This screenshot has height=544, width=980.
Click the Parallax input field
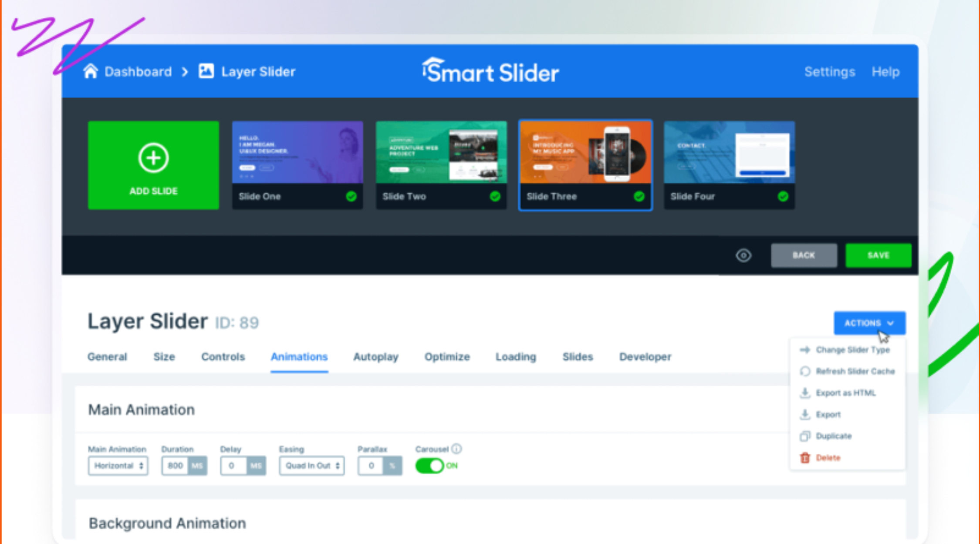tap(371, 466)
